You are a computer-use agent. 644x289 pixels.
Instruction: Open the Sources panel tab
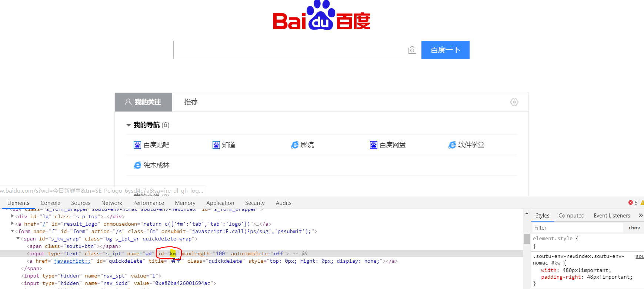[81, 203]
